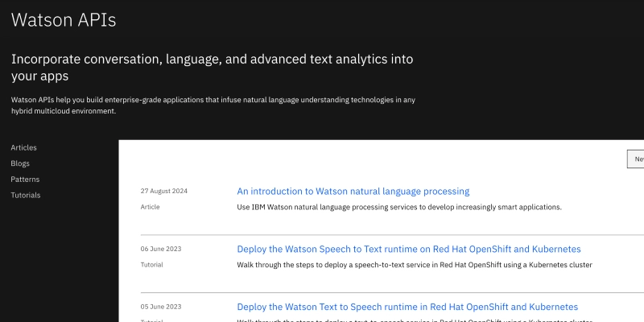Select the '05 June 2023' date text
This screenshot has width=644, height=322.
pyautogui.click(x=161, y=307)
